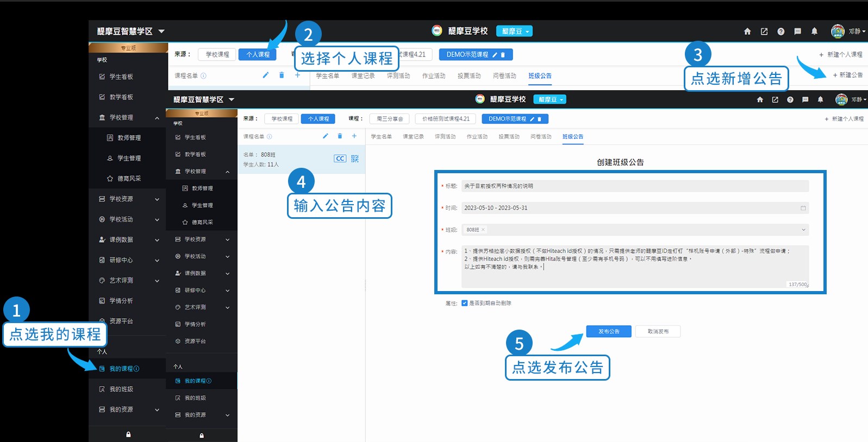Click the trash icon directly above 808班 entry
868x442 pixels.
click(x=340, y=136)
